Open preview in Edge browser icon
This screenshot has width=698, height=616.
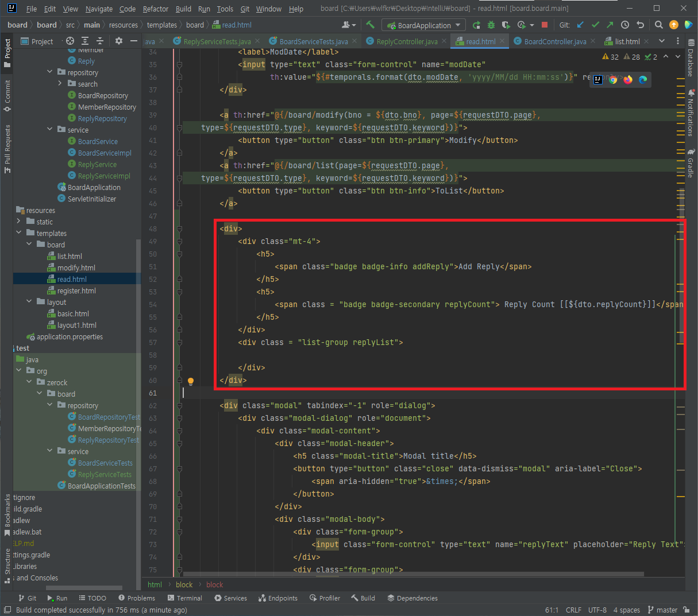coord(643,79)
